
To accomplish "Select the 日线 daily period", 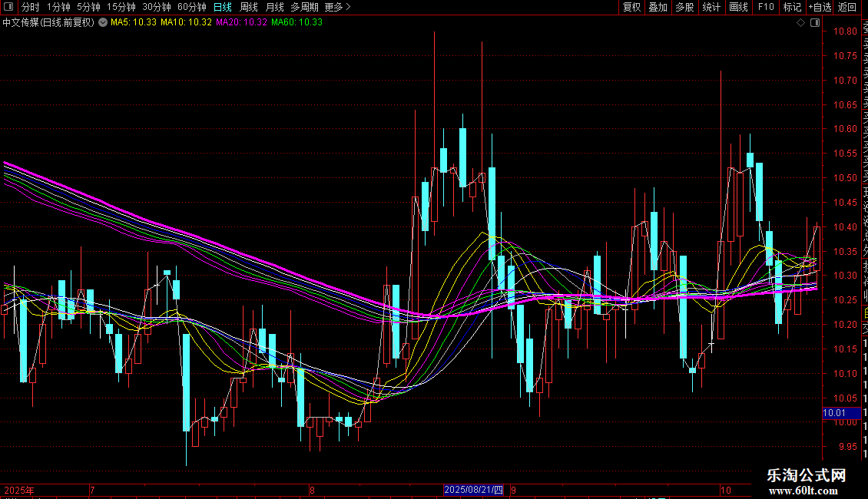I will [223, 7].
